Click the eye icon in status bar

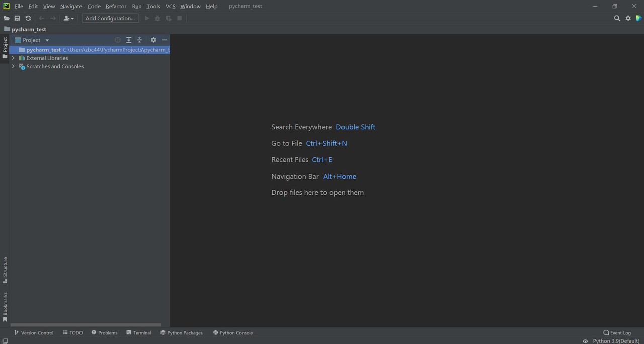(585, 341)
